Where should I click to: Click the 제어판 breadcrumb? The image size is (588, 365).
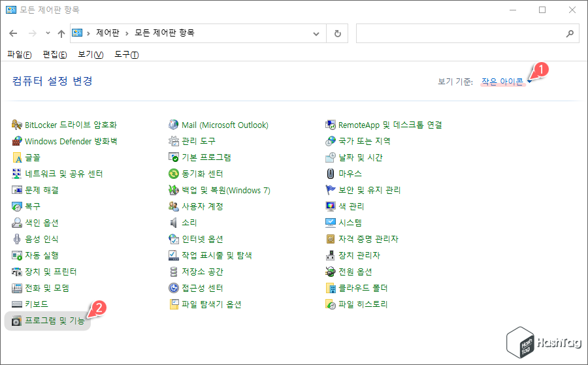point(108,33)
